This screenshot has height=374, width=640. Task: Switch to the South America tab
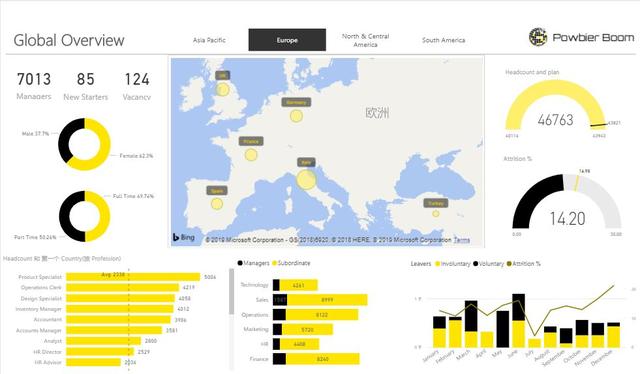point(443,40)
